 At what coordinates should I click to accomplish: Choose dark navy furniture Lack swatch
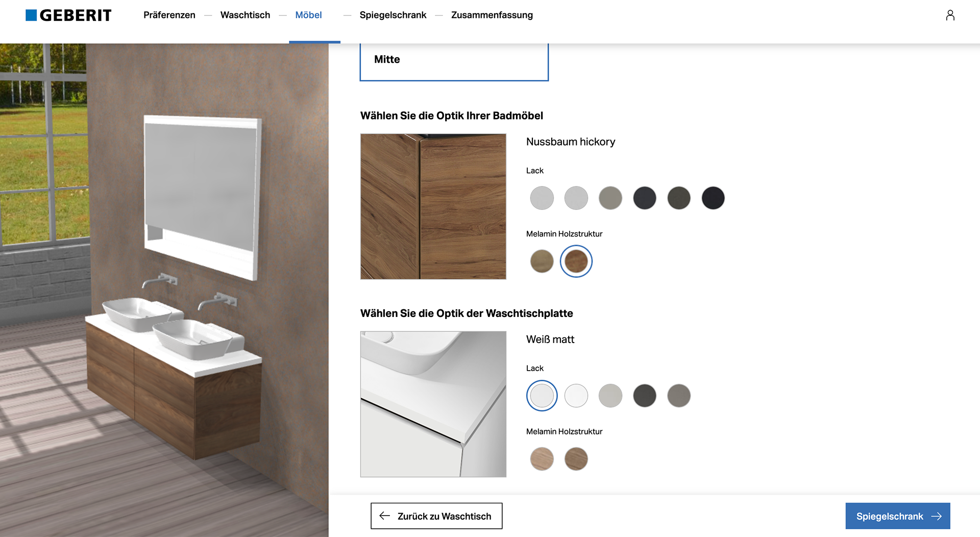tap(644, 198)
